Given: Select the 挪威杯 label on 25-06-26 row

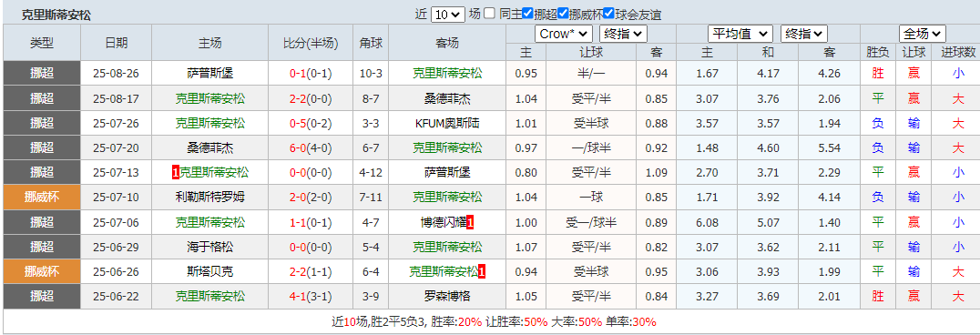Looking at the screenshot, I should (42, 272).
